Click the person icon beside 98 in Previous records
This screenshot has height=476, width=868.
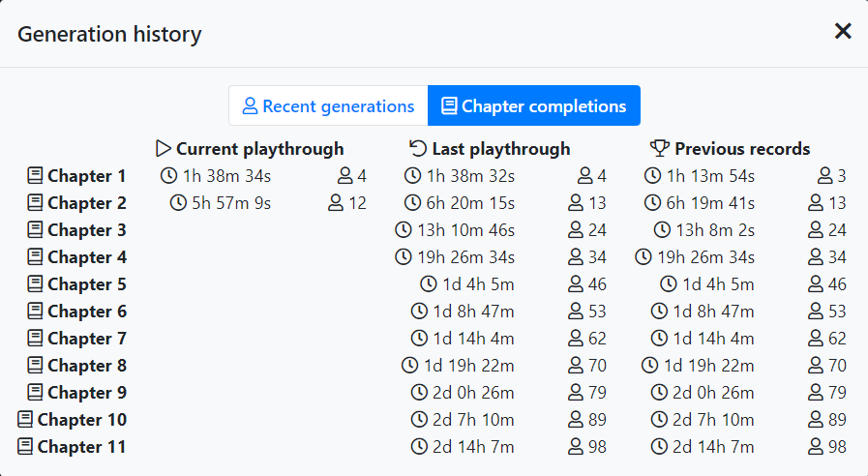[816, 446]
